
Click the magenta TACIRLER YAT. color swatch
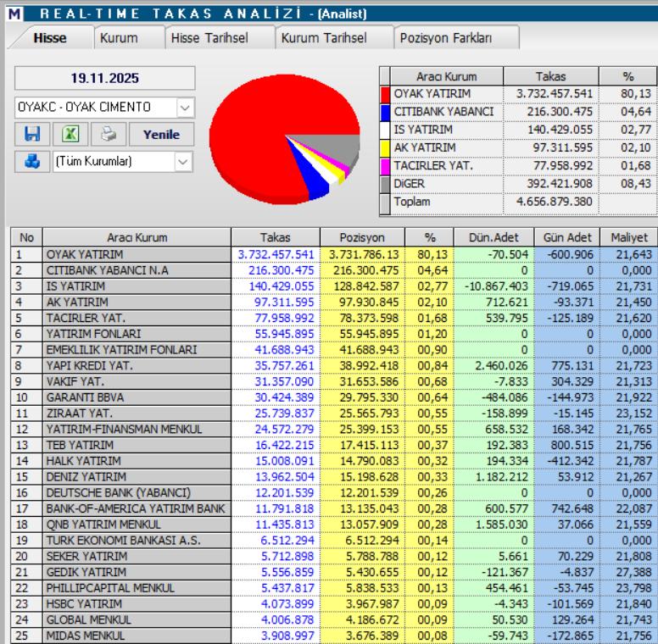click(385, 166)
